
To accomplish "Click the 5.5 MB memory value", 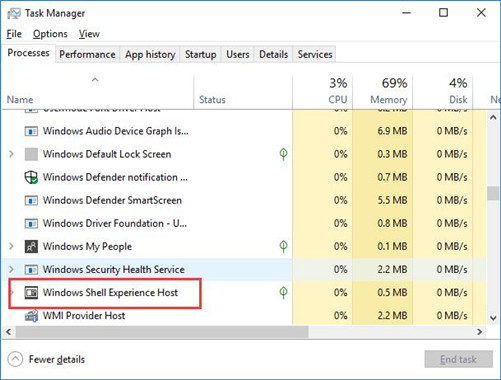I will point(392,200).
